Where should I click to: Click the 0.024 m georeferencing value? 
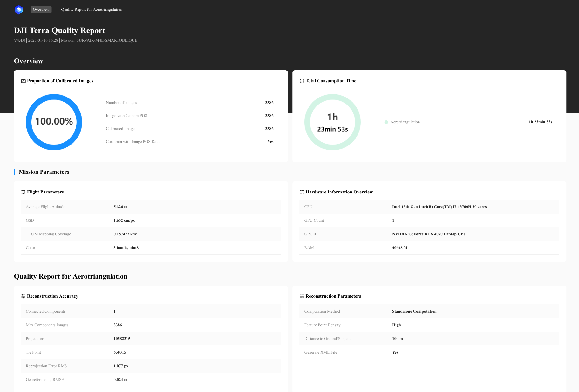(x=120, y=380)
